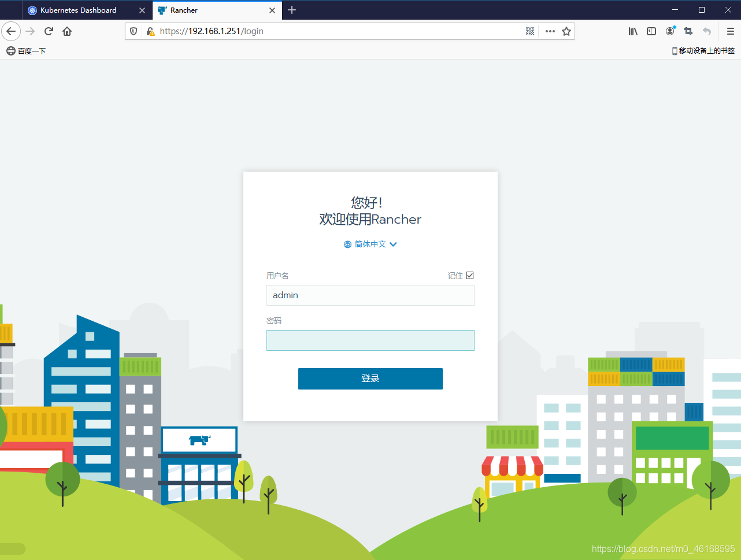Screen dimensions: 741x560
Task: Click the undo arrow toolbar icon
Action: (706, 31)
